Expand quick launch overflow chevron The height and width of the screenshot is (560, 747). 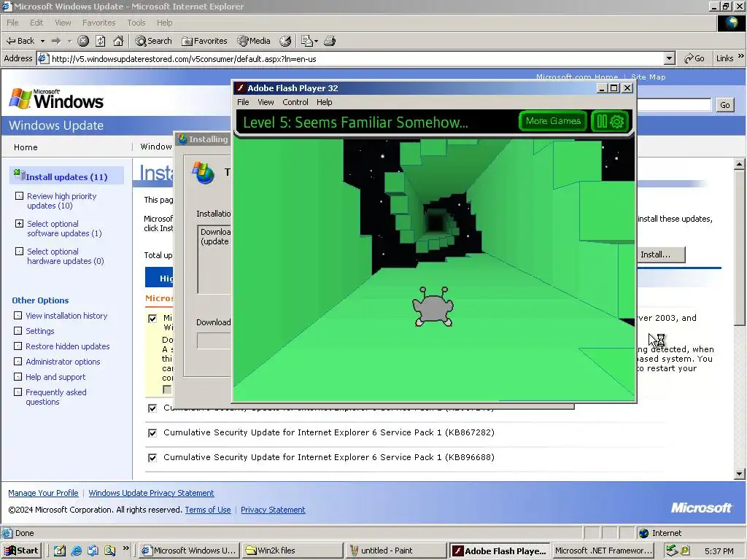click(125, 548)
